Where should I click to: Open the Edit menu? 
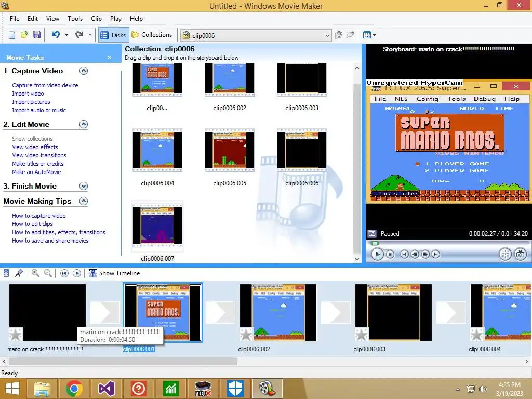click(33, 19)
